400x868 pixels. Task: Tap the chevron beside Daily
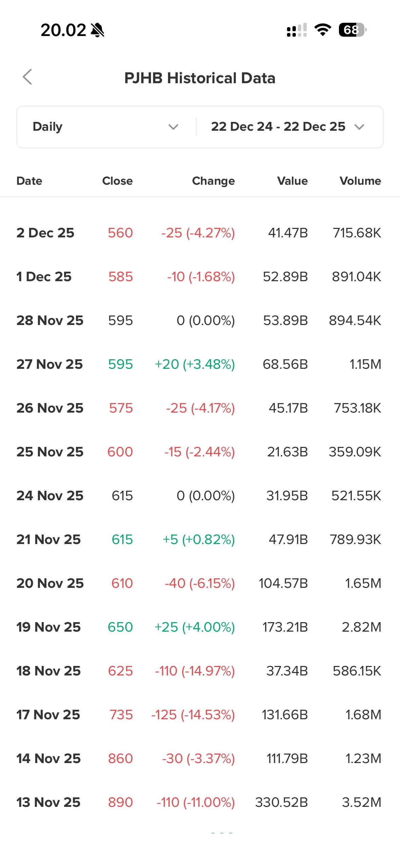point(173,127)
